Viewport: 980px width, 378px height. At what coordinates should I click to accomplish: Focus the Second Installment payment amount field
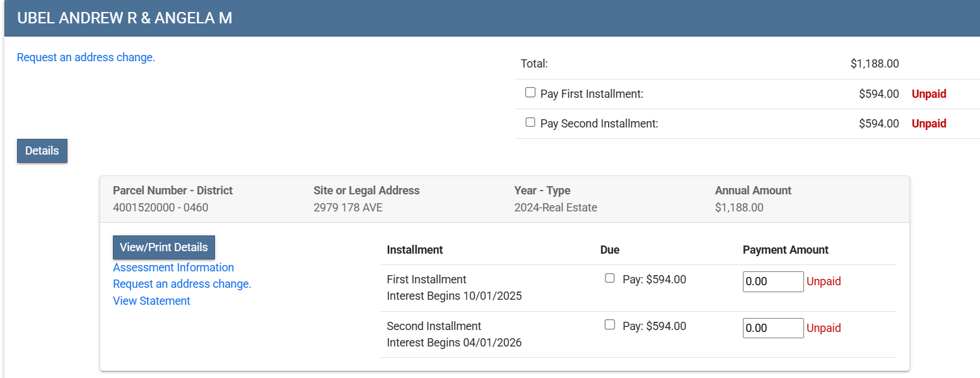773,328
